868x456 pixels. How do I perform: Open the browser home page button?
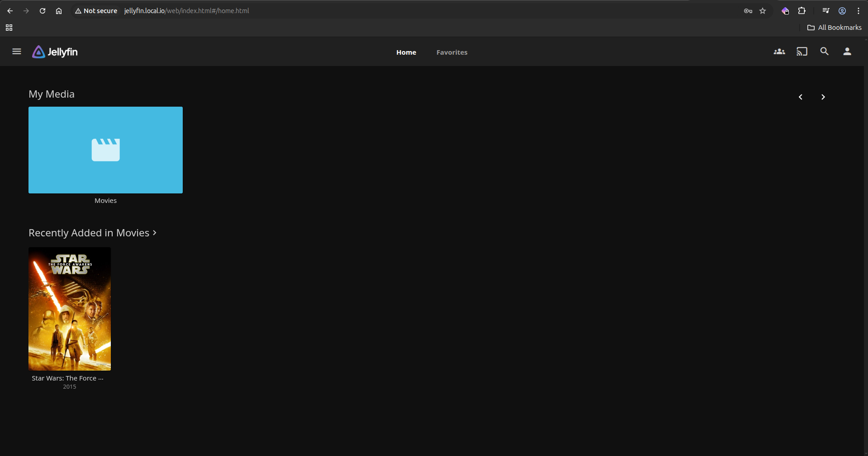(59, 11)
